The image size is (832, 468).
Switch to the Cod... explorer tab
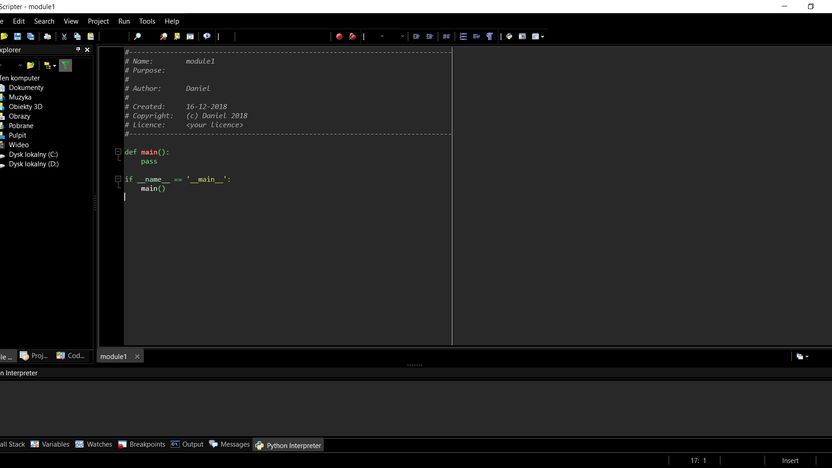71,356
